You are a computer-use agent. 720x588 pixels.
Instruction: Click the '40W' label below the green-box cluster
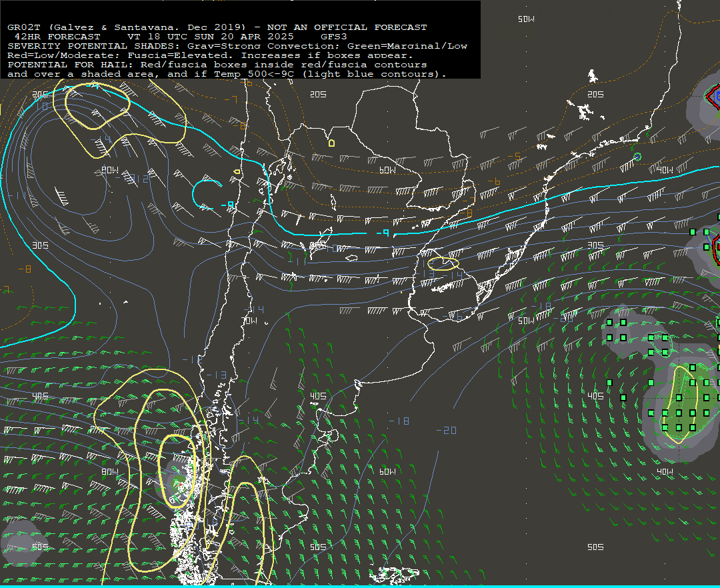(x=665, y=471)
